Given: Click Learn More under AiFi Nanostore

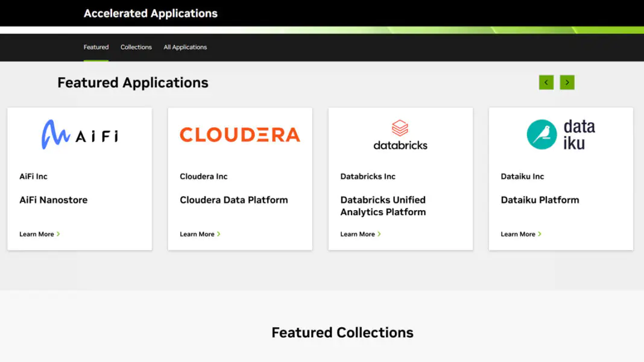Looking at the screenshot, I should tap(39, 234).
